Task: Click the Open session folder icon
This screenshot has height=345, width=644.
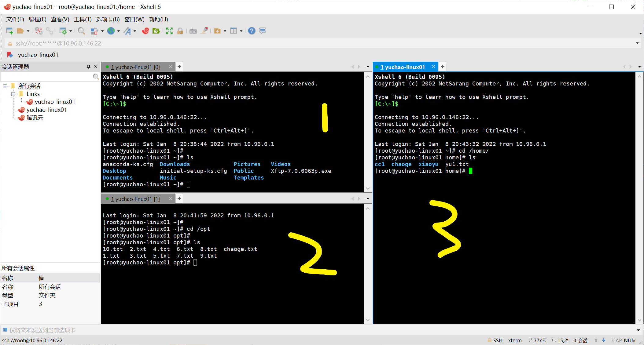Action: pos(20,31)
